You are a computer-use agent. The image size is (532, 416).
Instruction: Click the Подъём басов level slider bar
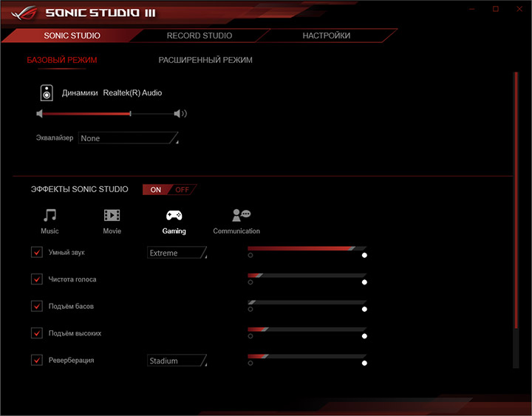tap(307, 302)
